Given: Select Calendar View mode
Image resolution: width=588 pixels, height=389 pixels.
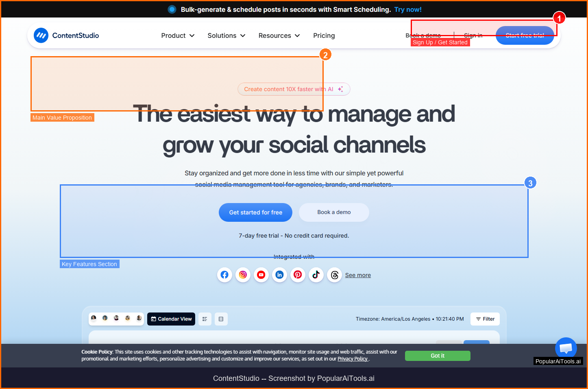Looking at the screenshot, I should point(171,319).
